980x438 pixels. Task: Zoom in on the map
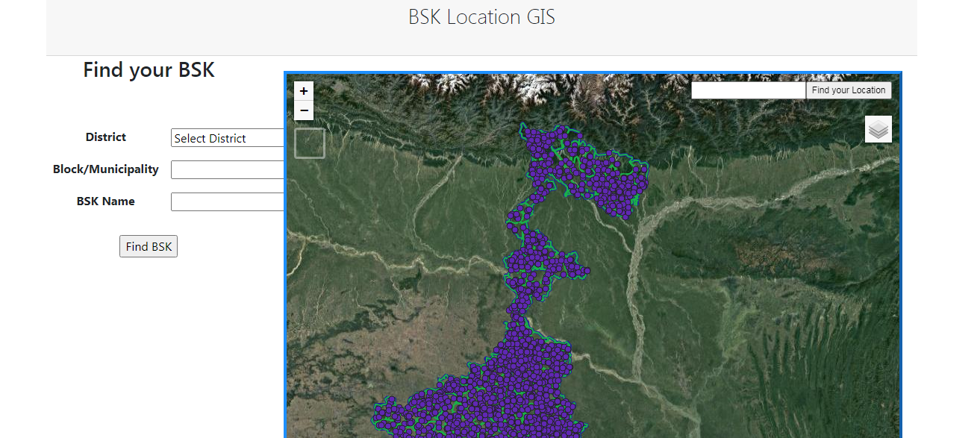tap(304, 91)
